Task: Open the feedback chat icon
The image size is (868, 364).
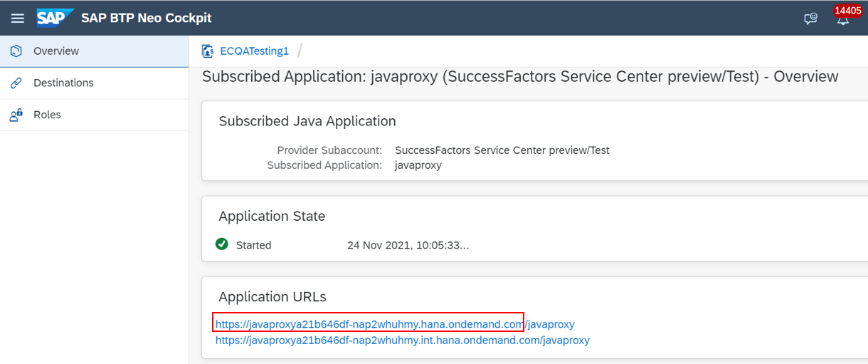Action: [810, 19]
